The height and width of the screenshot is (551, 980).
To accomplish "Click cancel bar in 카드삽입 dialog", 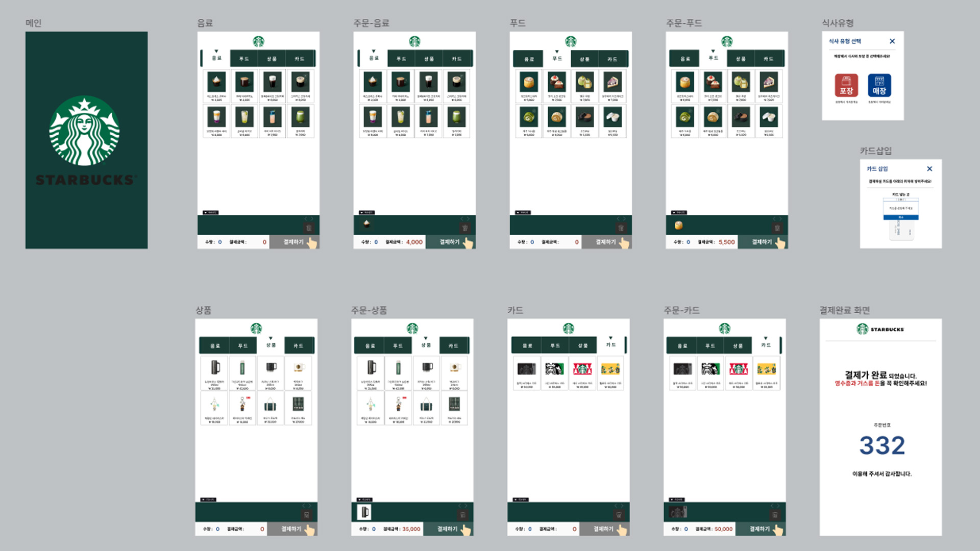I will [x=901, y=217].
